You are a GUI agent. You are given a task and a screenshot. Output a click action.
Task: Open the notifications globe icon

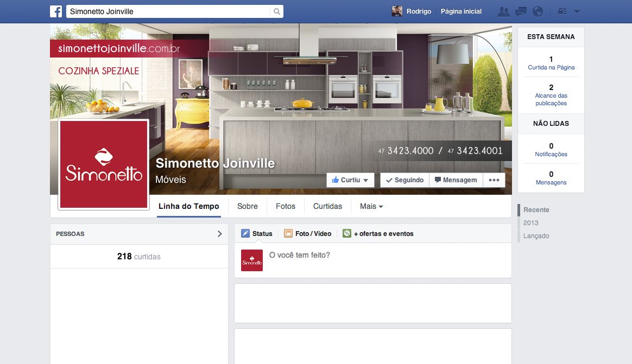(x=538, y=11)
